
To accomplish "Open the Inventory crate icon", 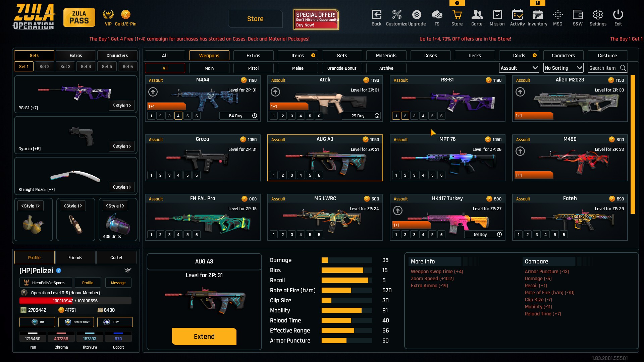I will pos(537,15).
